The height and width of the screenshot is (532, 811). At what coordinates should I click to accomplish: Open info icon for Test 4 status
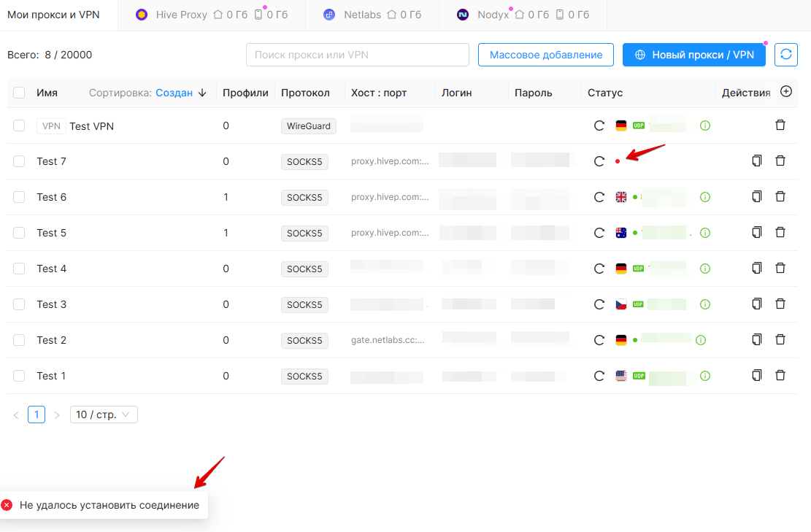point(705,269)
